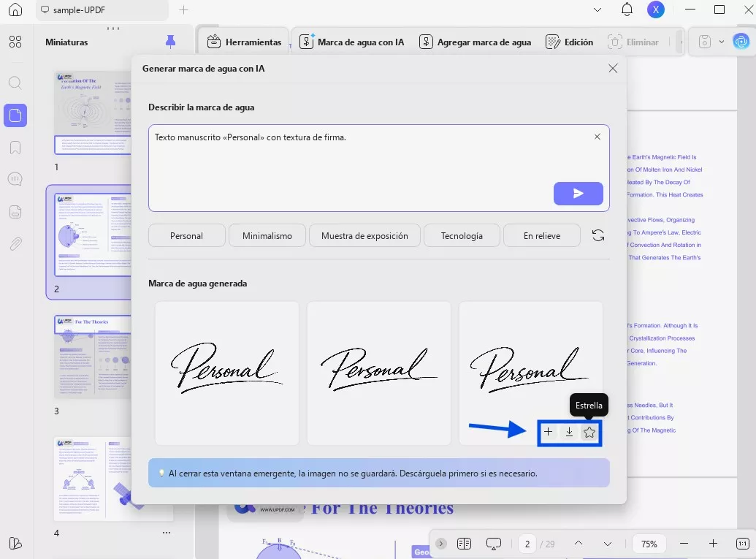Screen dimensions: 756x559
Task: Zoom in with the bottom toolbar plus button
Action: click(713, 544)
